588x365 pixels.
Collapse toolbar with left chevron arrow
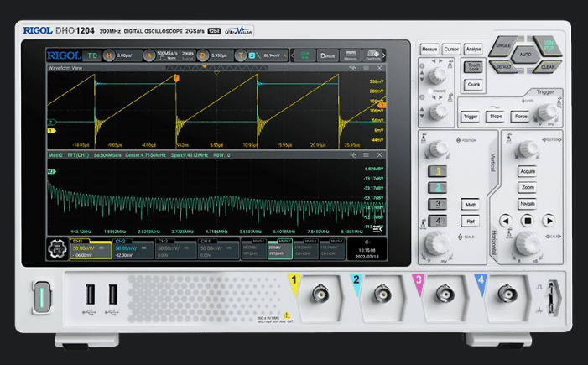click(292, 55)
